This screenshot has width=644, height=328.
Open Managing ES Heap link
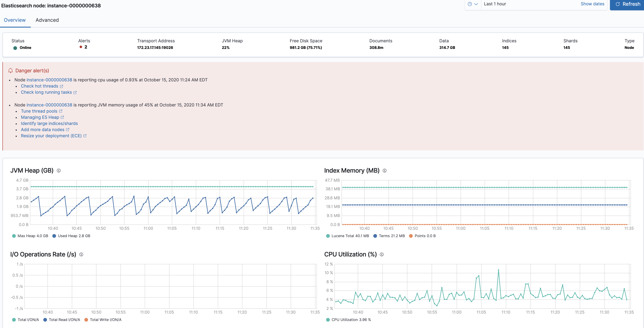tap(40, 117)
